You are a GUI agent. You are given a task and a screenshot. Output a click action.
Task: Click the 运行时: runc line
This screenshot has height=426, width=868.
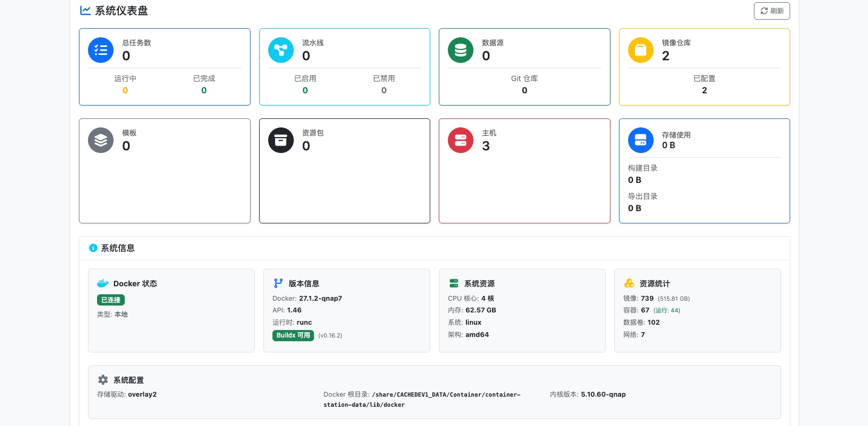292,323
